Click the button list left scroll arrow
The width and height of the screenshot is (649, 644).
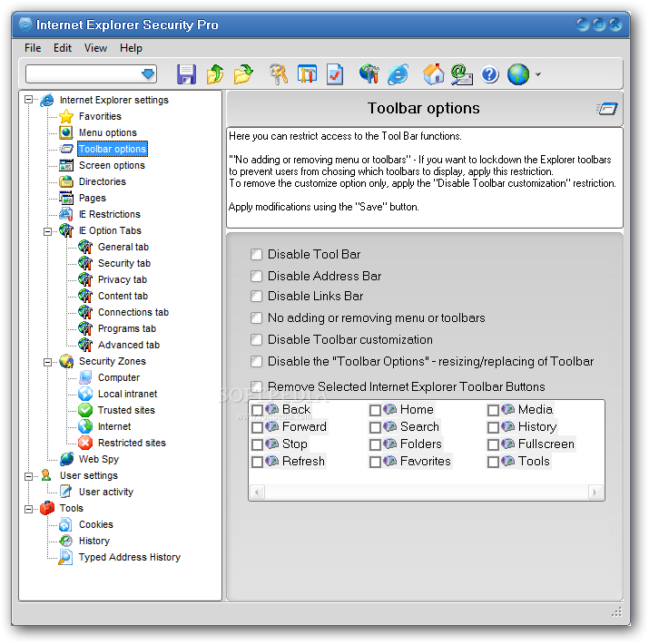click(258, 493)
